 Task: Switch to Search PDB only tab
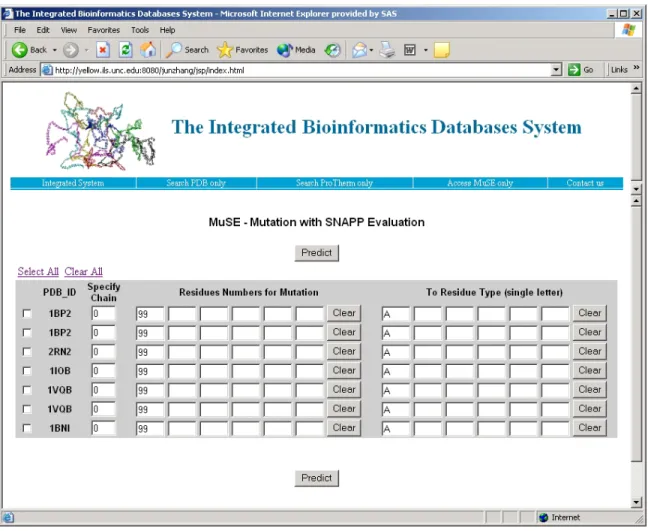(x=196, y=183)
